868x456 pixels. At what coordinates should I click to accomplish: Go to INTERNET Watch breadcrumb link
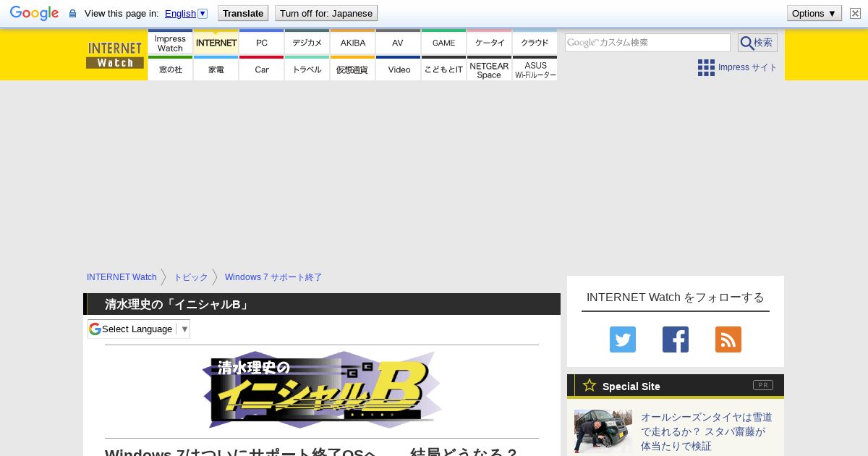point(122,277)
